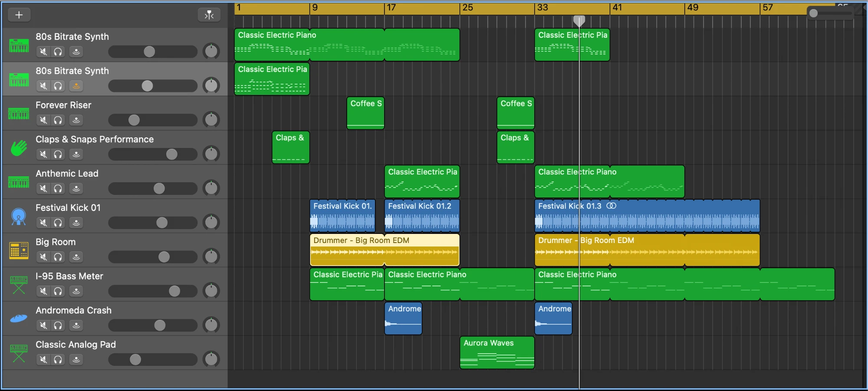Select the Claps & Snaps Performance hand icon
The height and width of the screenshot is (391, 868).
coord(19,148)
